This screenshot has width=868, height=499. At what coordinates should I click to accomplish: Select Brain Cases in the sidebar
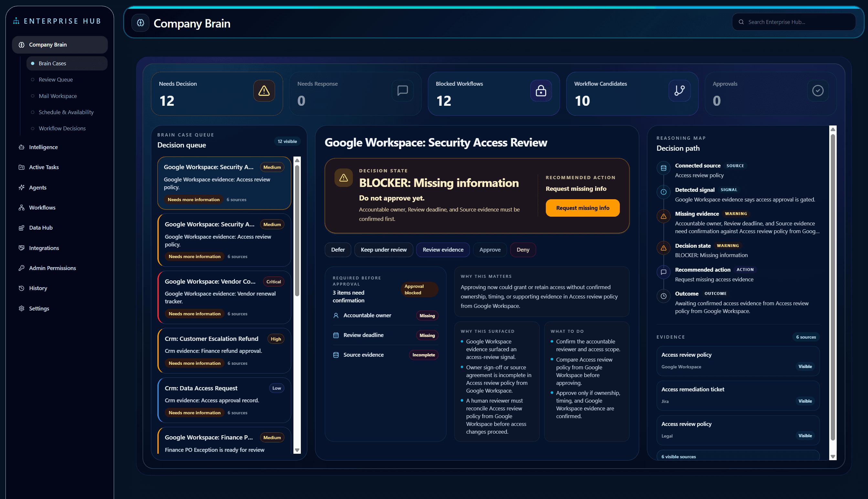pyautogui.click(x=67, y=63)
